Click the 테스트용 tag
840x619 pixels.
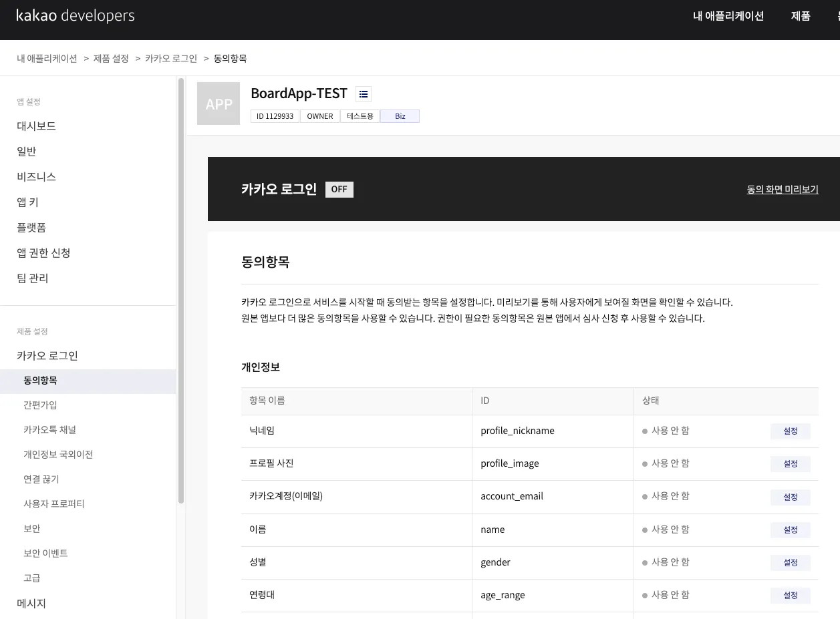click(x=360, y=116)
